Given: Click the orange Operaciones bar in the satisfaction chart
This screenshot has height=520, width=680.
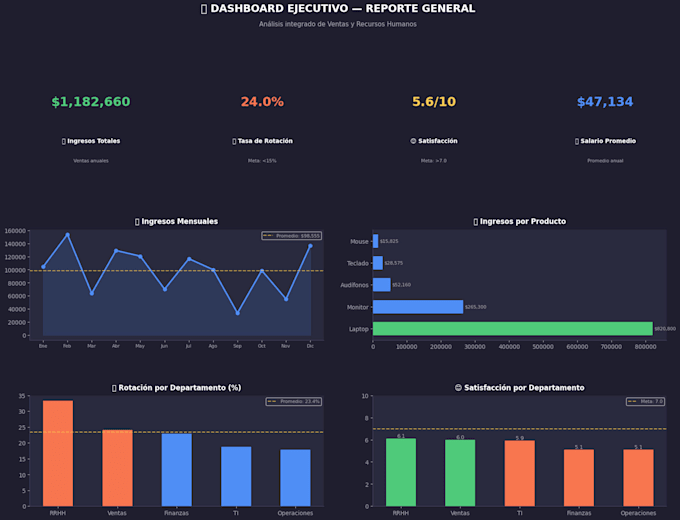Looking at the screenshot, I should (x=638, y=478).
